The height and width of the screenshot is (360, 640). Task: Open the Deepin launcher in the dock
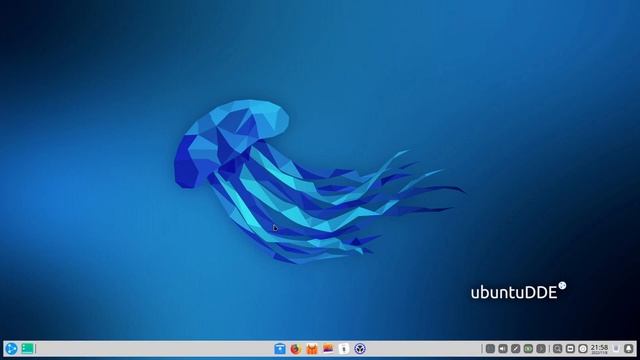[x=11, y=349]
